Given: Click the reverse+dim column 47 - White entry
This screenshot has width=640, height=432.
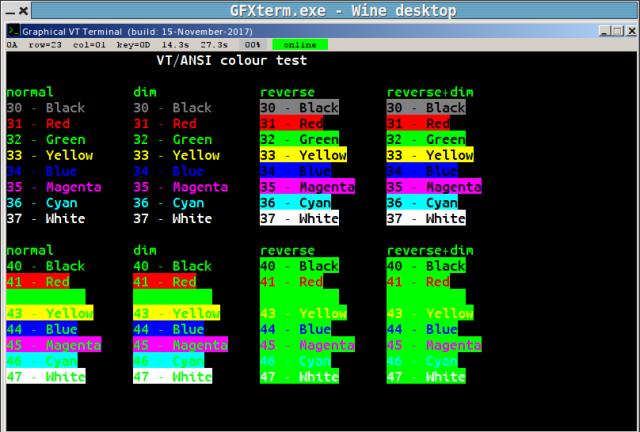Looking at the screenshot, I should click(x=426, y=377).
